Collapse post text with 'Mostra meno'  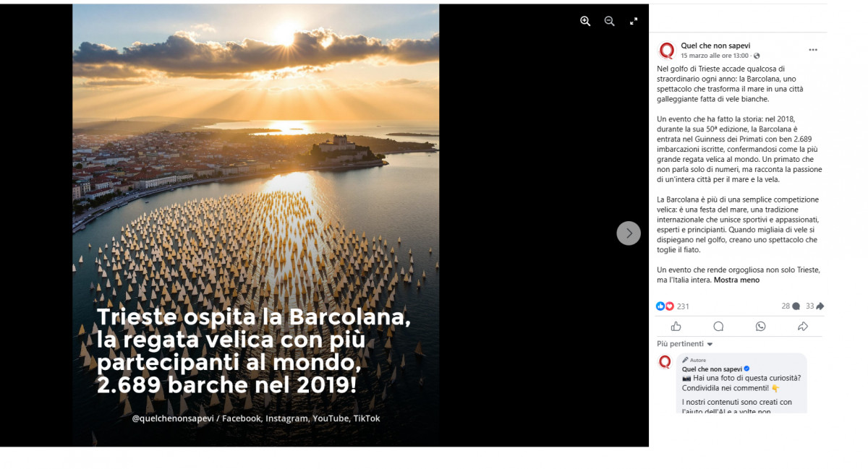point(736,280)
